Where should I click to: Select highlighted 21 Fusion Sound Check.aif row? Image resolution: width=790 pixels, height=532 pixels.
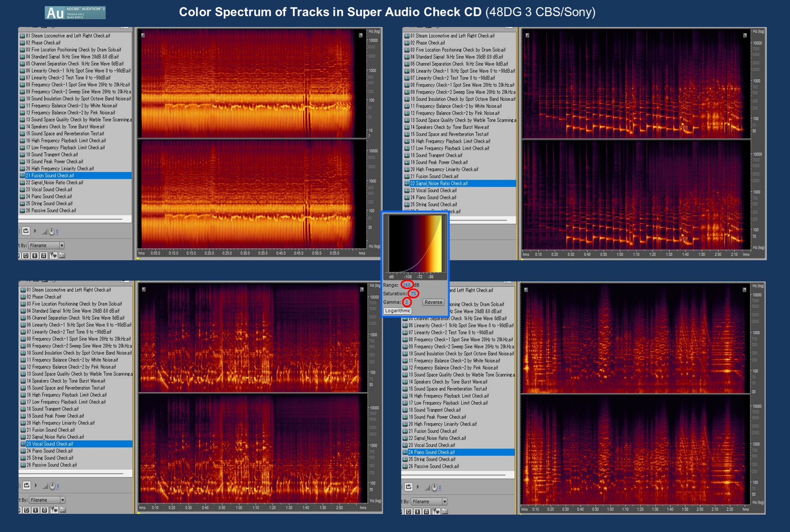75,175
